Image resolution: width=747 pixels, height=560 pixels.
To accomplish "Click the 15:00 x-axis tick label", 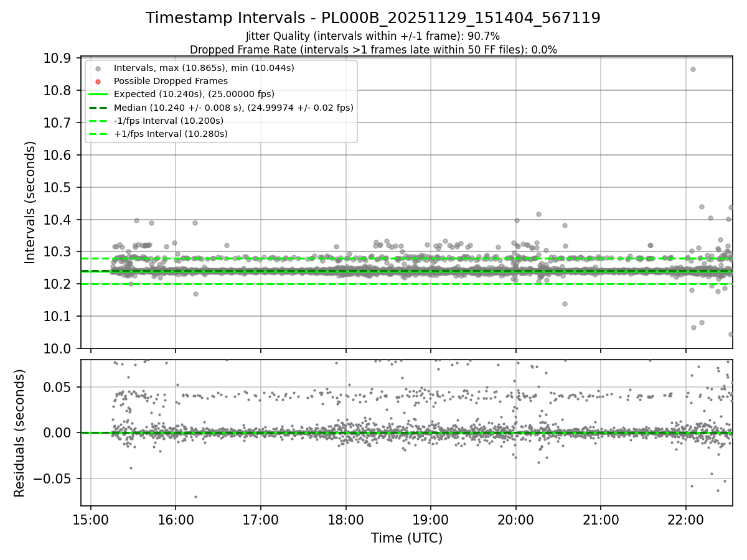I will point(91,519).
